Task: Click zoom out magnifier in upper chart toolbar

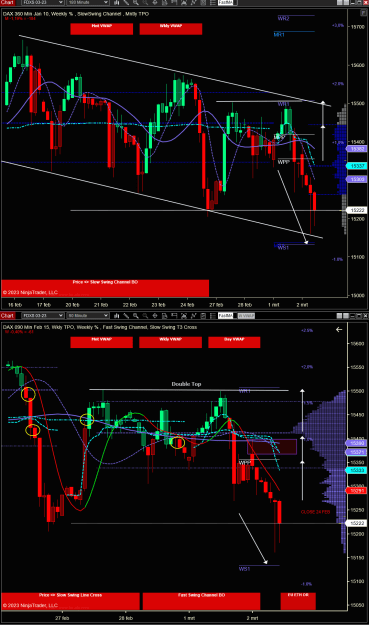Action: coord(145,2)
